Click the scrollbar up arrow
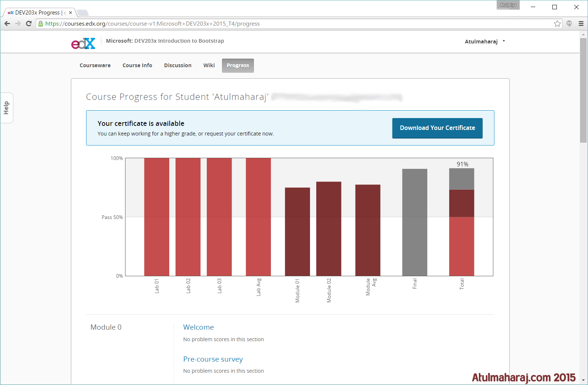The height and width of the screenshot is (385, 588). 584,34
